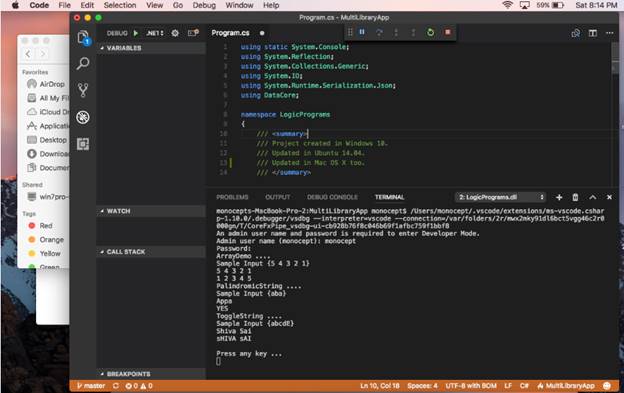This screenshot has width=624, height=393.
Task: Change encoding UTF-8 with BOM
Action: [471, 386]
